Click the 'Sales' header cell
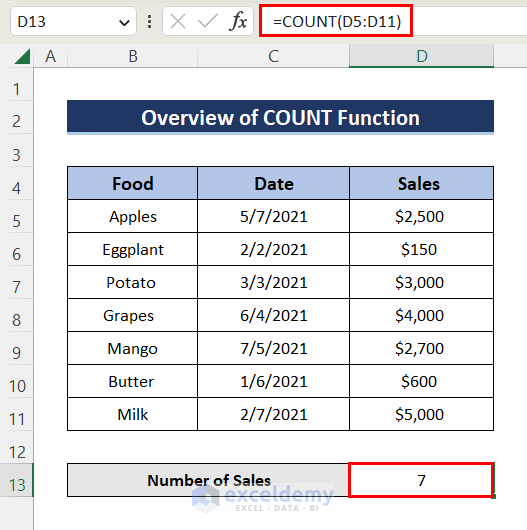Viewport: 527px width, 530px height. [421, 183]
